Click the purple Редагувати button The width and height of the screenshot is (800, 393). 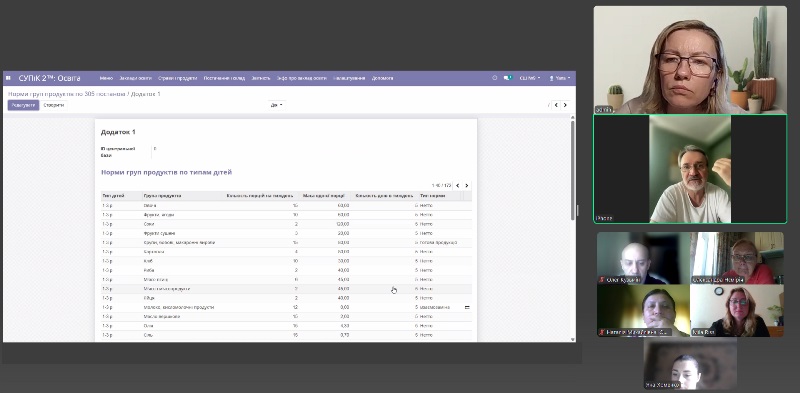[x=23, y=105]
